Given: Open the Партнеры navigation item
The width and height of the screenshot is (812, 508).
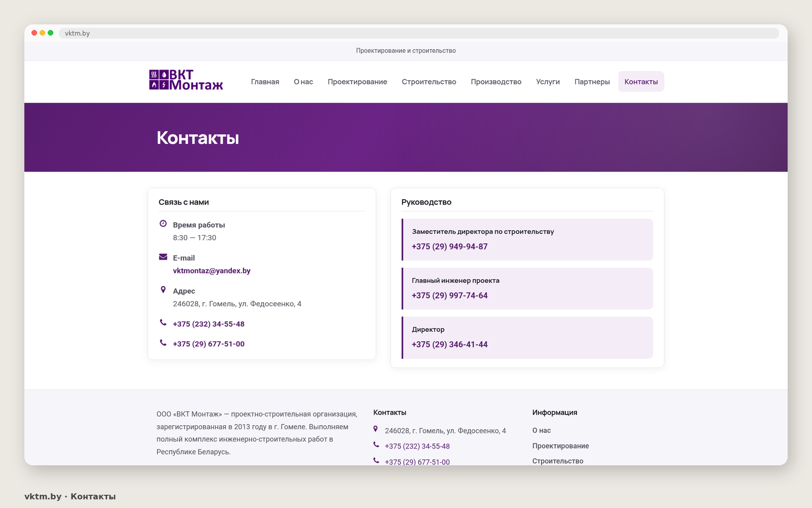Looking at the screenshot, I should pyautogui.click(x=592, y=82).
